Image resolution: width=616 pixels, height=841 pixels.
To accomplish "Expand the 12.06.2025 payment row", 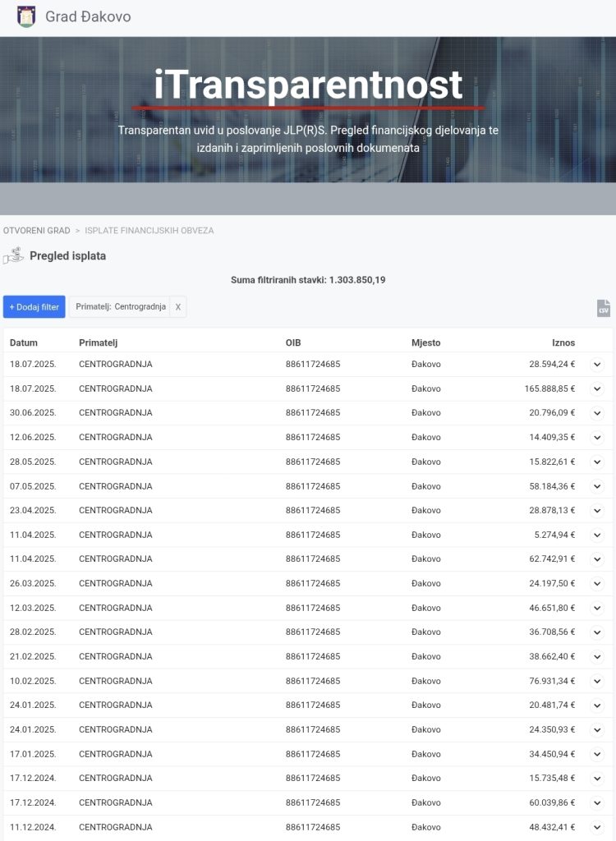I will click(597, 438).
